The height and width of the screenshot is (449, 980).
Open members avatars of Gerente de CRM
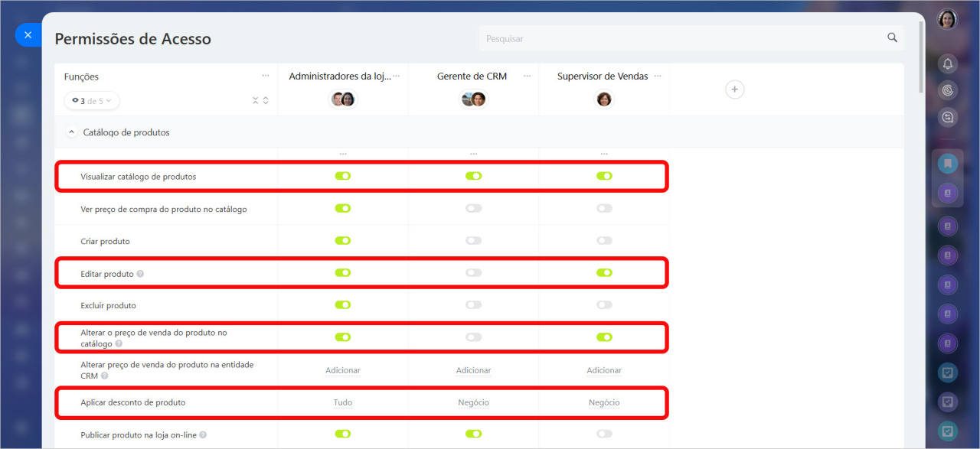point(473,99)
